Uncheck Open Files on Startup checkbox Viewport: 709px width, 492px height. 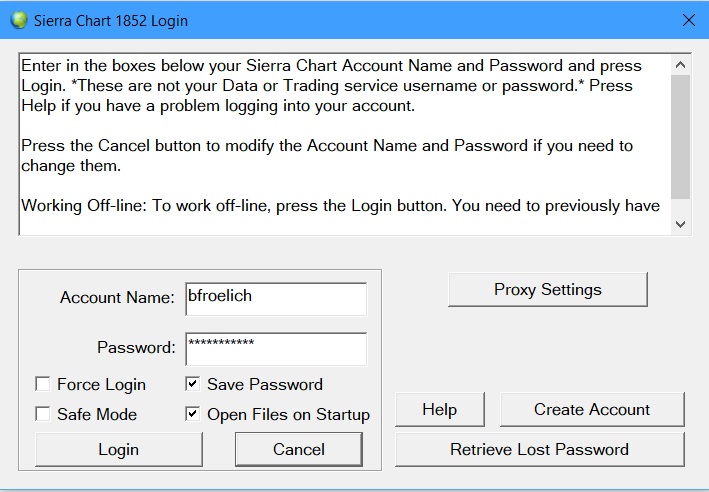point(193,414)
